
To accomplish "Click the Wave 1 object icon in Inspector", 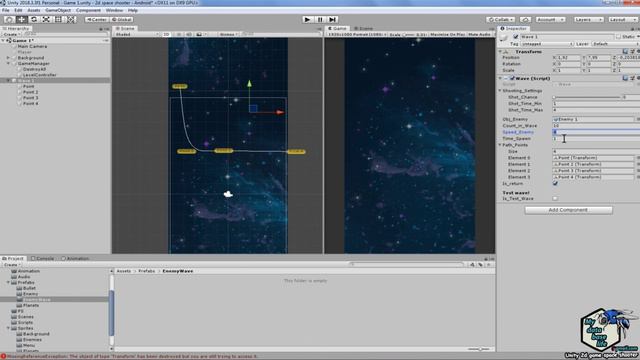I will [504, 37].
